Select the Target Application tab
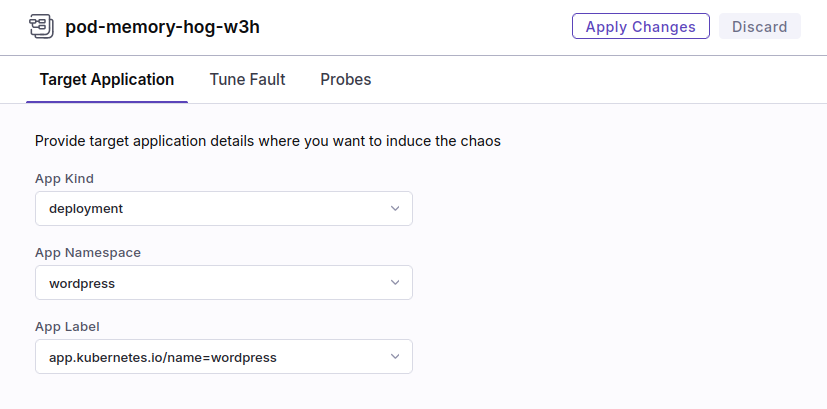The width and height of the screenshot is (827, 409). pyautogui.click(x=107, y=80)
